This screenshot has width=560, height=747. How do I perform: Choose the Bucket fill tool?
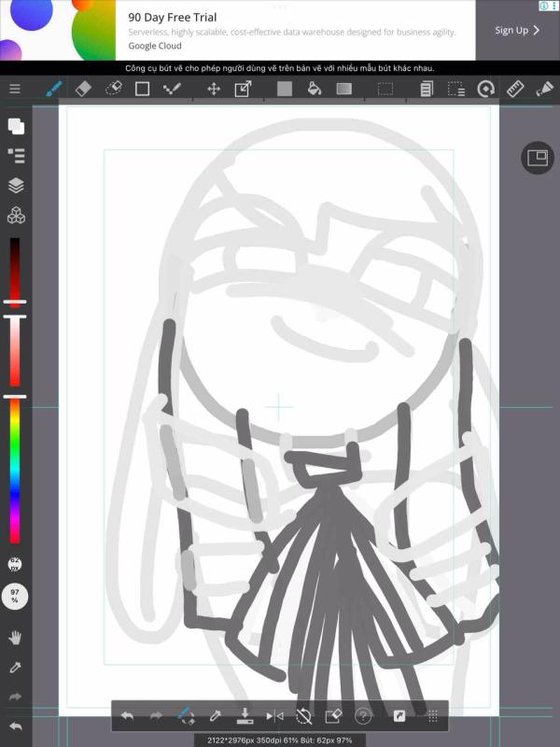click(x=315, y=89)
